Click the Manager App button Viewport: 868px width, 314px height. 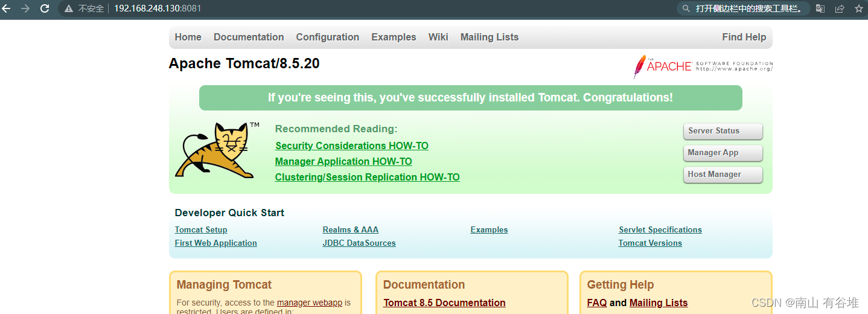point(723,153)
